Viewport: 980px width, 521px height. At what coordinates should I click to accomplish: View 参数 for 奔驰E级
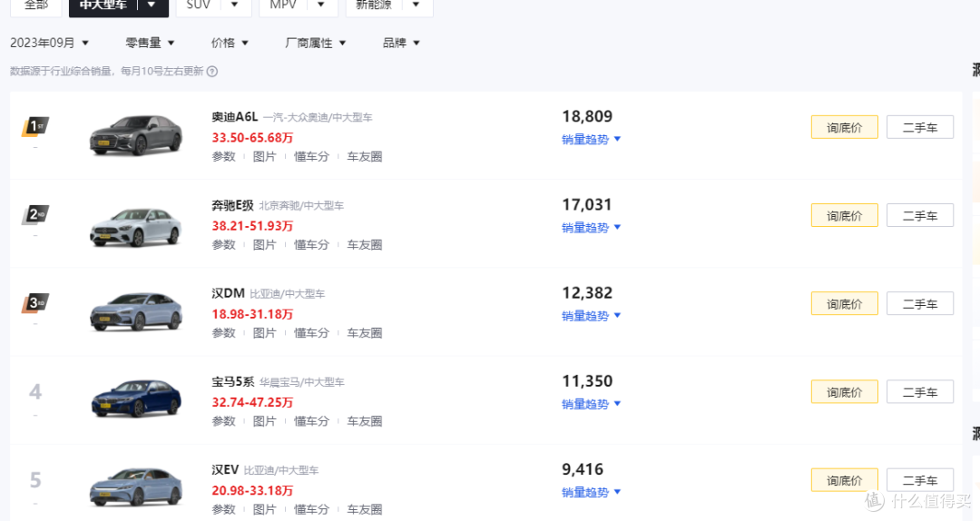224,244
